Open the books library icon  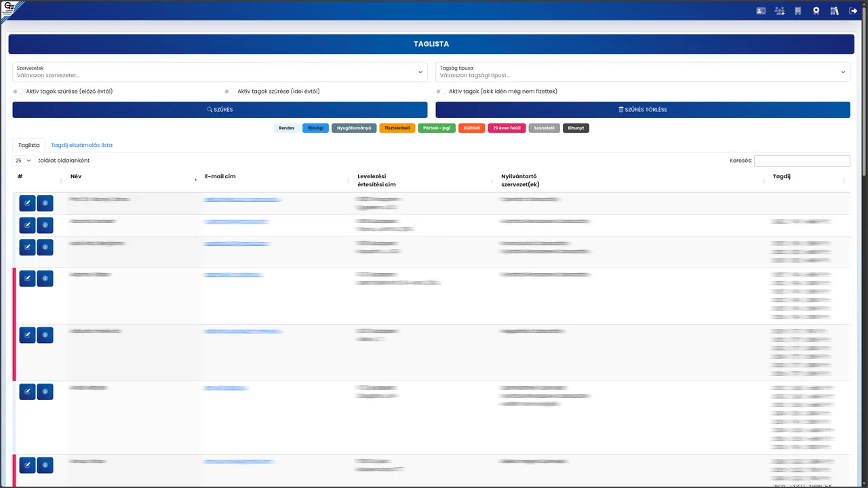[834, 11]
